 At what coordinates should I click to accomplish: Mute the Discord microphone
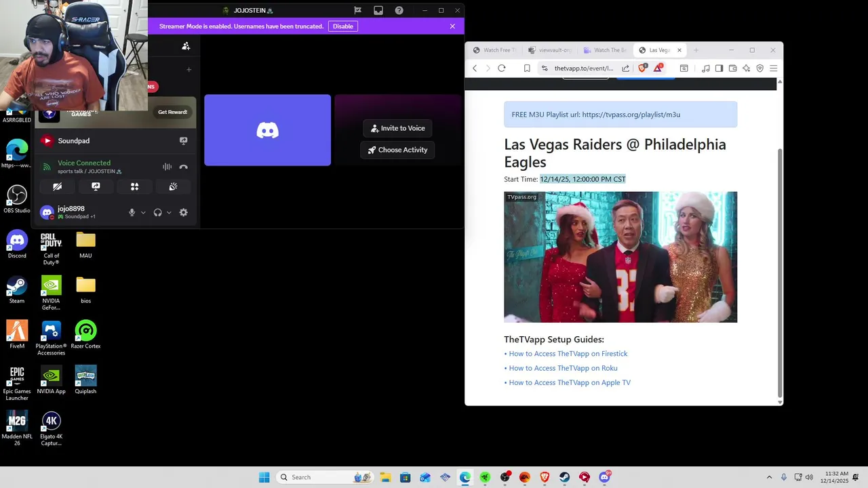[x=132, y=212]
